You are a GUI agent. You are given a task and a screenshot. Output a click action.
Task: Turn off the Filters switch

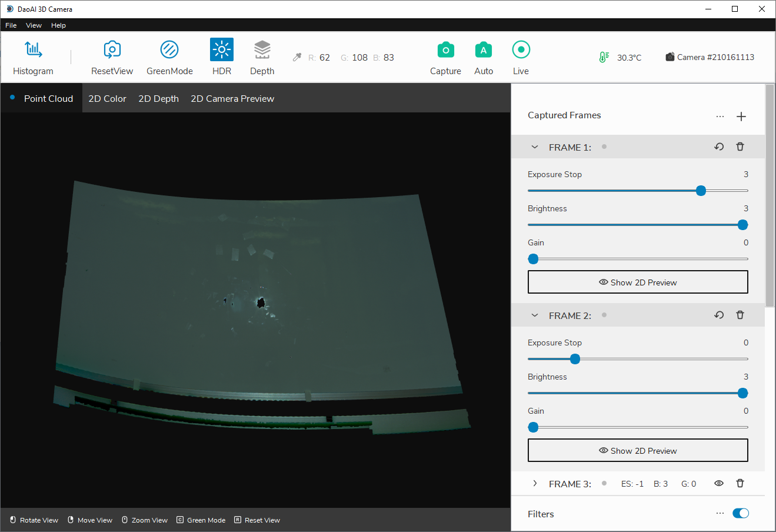[x=741, y=514]
